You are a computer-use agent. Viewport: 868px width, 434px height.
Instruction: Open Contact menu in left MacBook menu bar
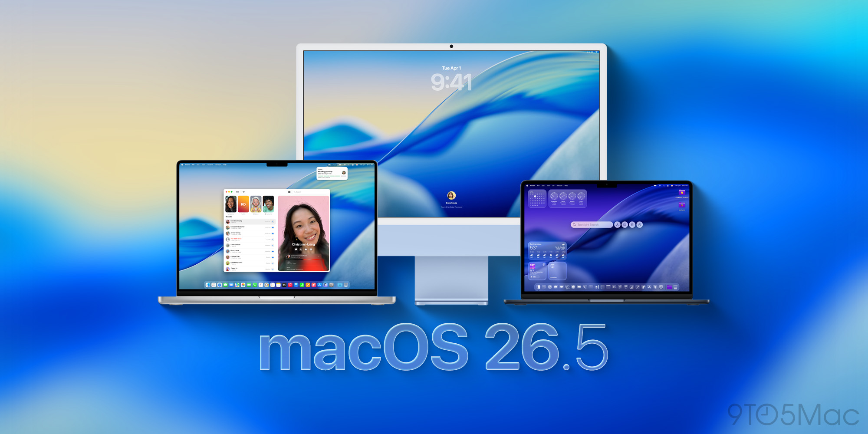[210, 165]
